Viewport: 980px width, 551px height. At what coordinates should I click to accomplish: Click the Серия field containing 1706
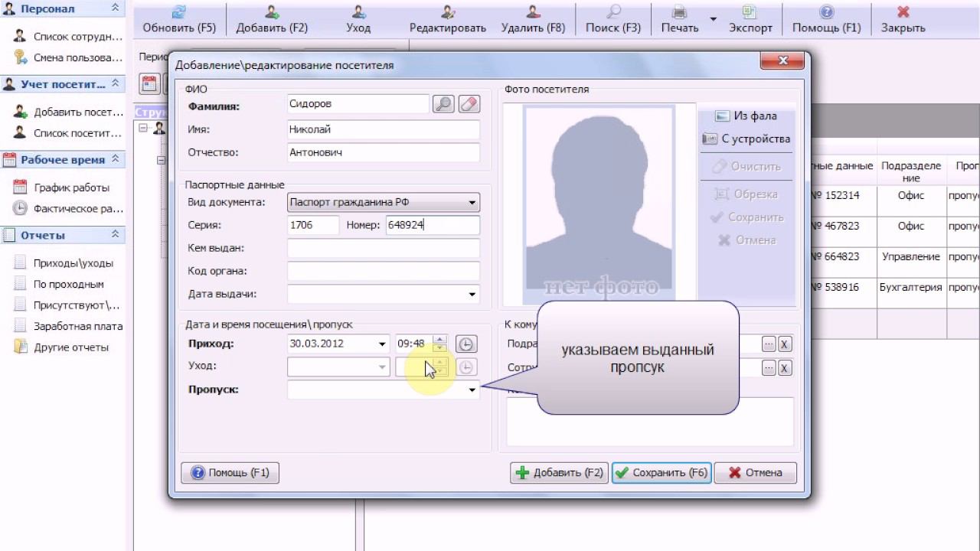pos(313,225)
